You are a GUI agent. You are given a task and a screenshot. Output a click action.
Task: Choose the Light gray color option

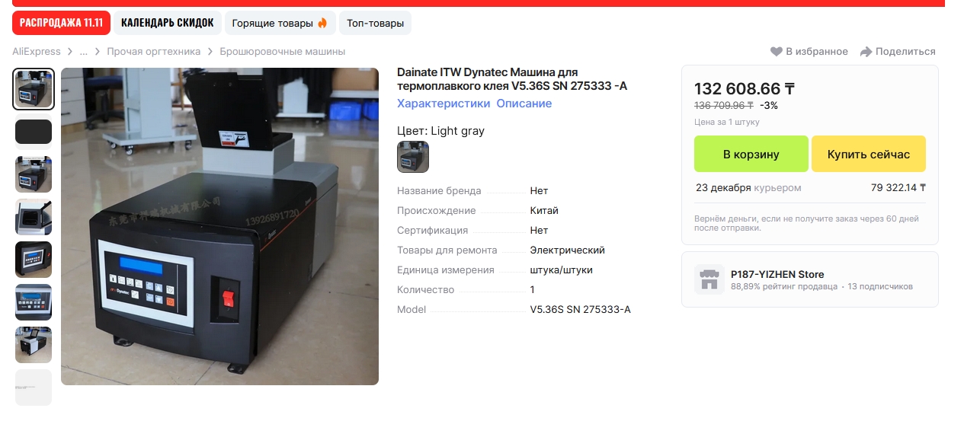coord(413,157)
